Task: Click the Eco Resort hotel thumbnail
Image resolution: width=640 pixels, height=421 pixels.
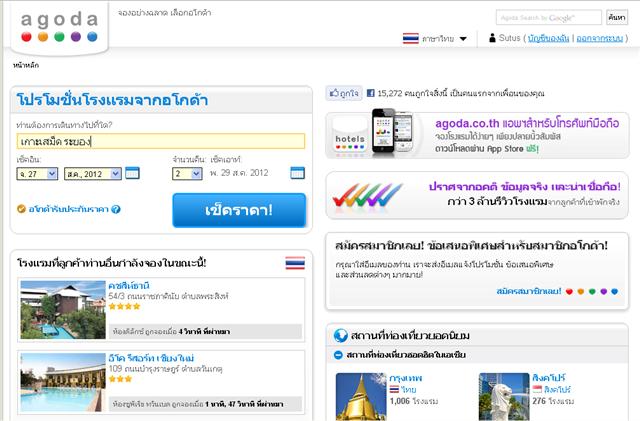Action: tap(63, 383)
